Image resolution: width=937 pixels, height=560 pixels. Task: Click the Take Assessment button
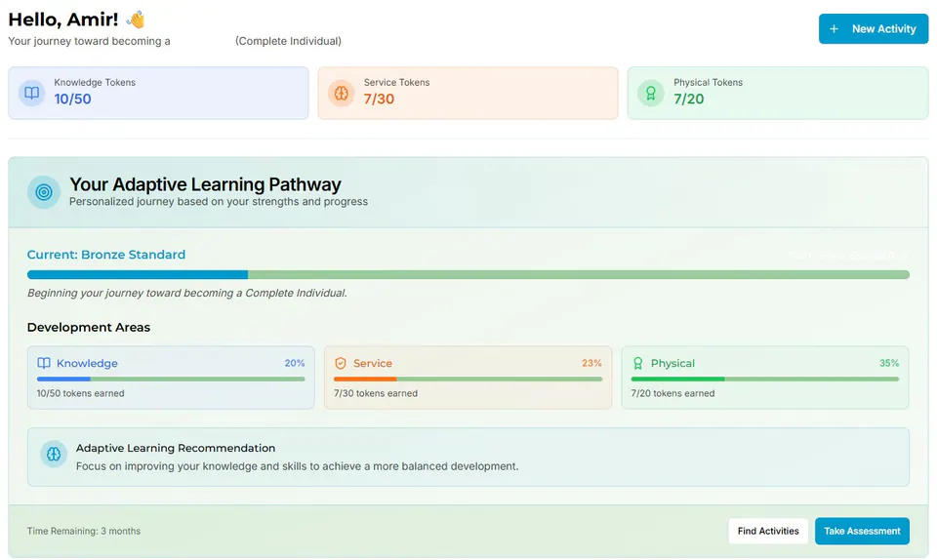[x=862, y=531]
